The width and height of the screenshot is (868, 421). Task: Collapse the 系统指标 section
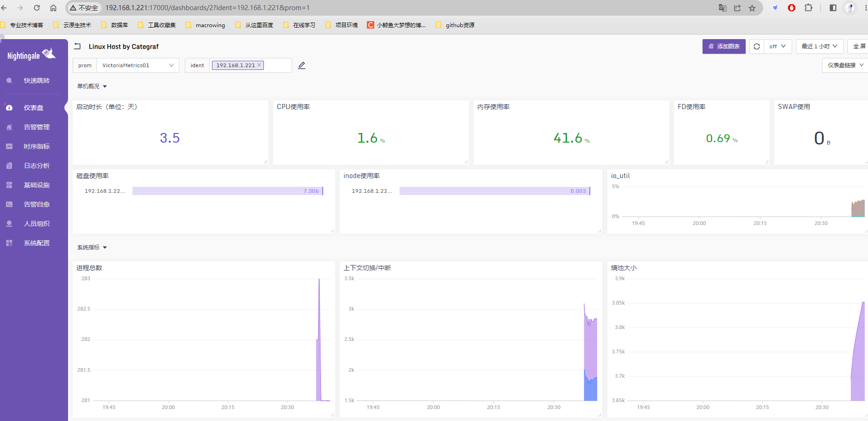click(92, 248)
